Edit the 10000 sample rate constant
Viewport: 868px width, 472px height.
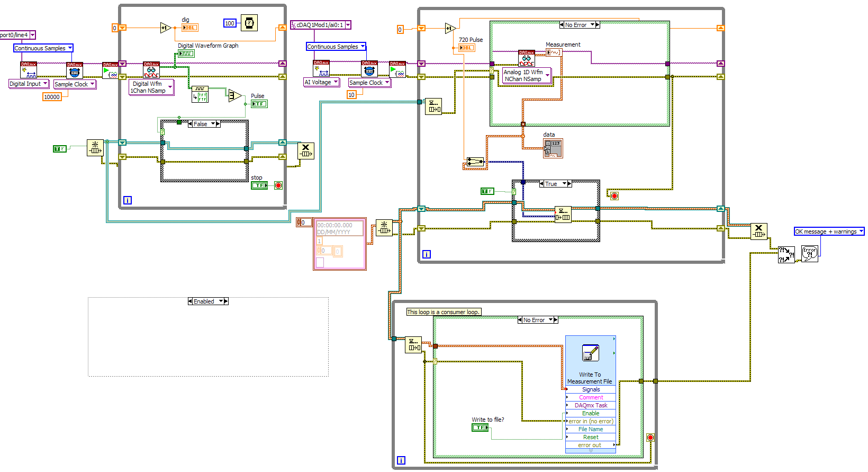[52, 97]
